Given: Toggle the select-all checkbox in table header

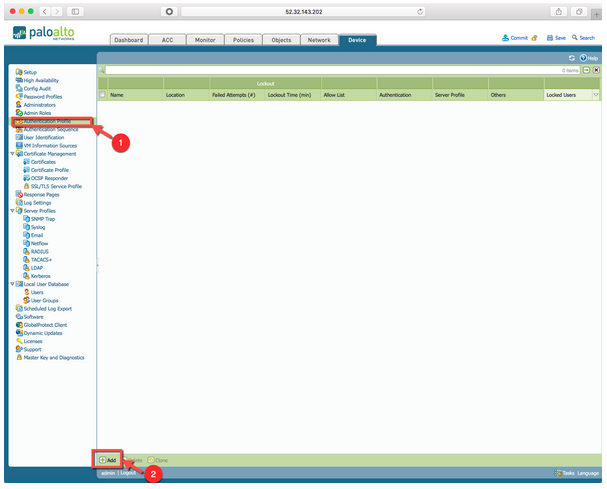Looking at the screenshot, I should click(x=103, y=94).
